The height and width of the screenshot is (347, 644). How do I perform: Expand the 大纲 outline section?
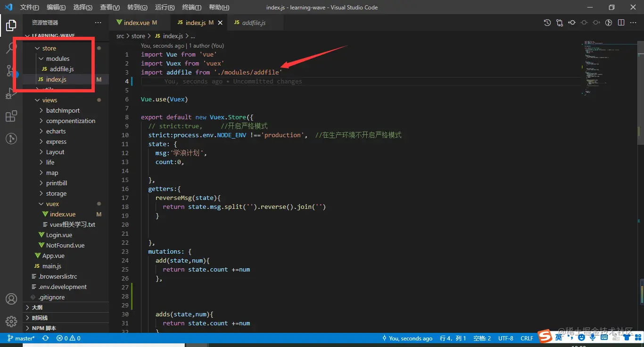click(x=66, y=307)
